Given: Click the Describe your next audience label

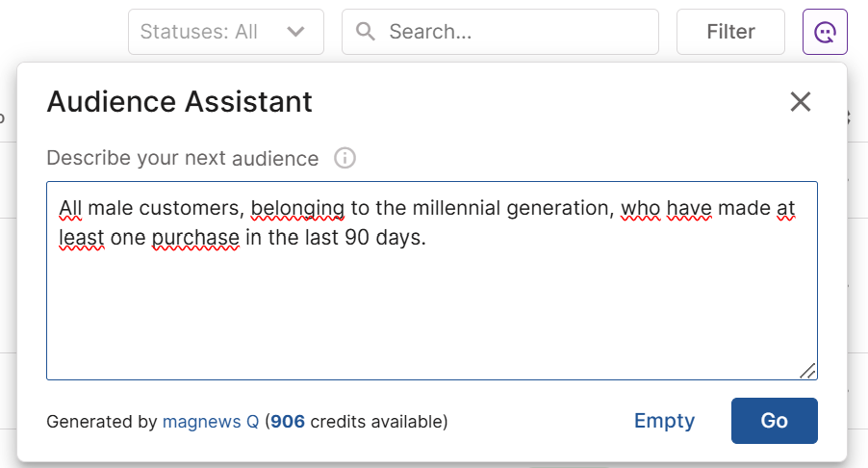Looking at the screenshot, I should 183,158.
